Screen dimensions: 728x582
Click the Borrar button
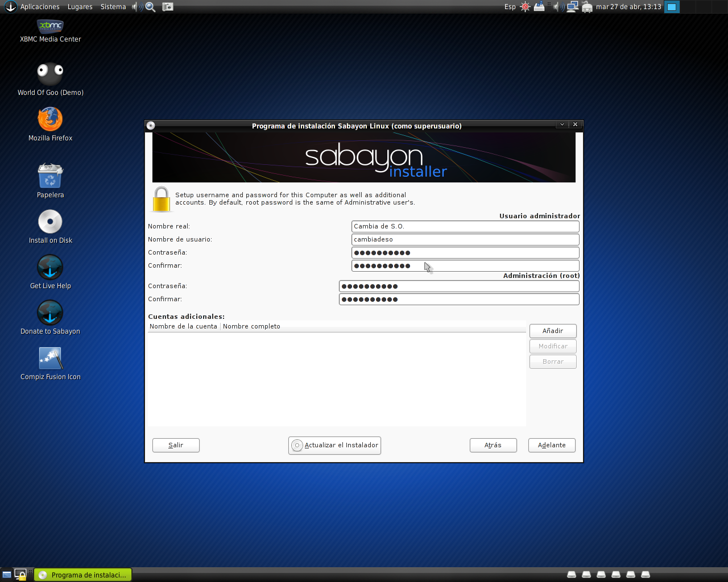[553, 361]
